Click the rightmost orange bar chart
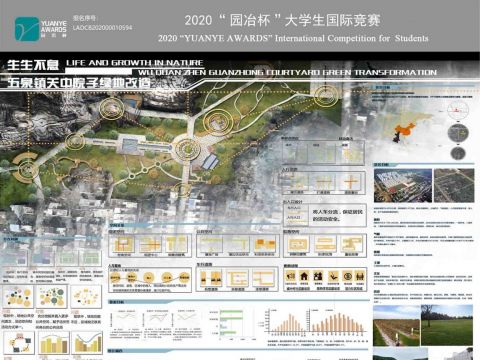Viewport: 480px width, 360px height. [337, 322]
